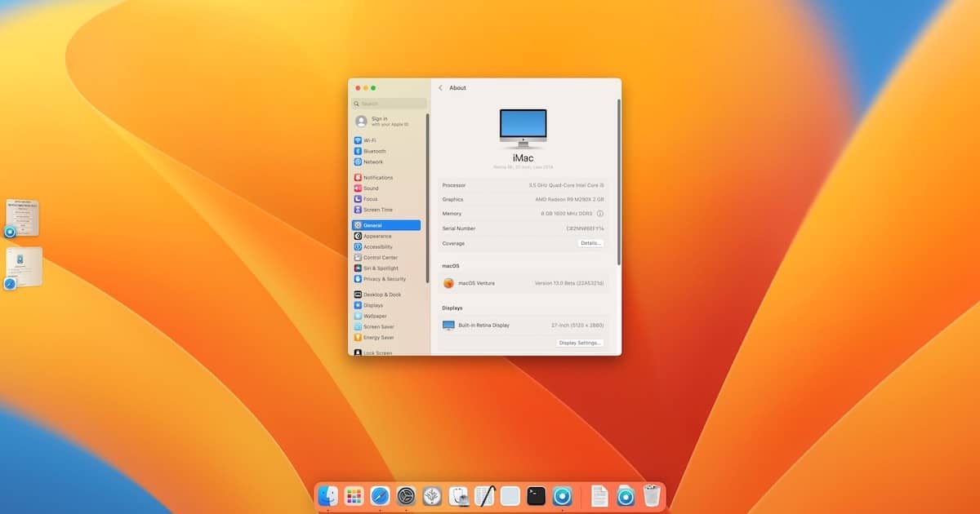Open the Notifications settings pane
Image resolution: width=980 pixels, height=514 pixels.
click(377, 177)
